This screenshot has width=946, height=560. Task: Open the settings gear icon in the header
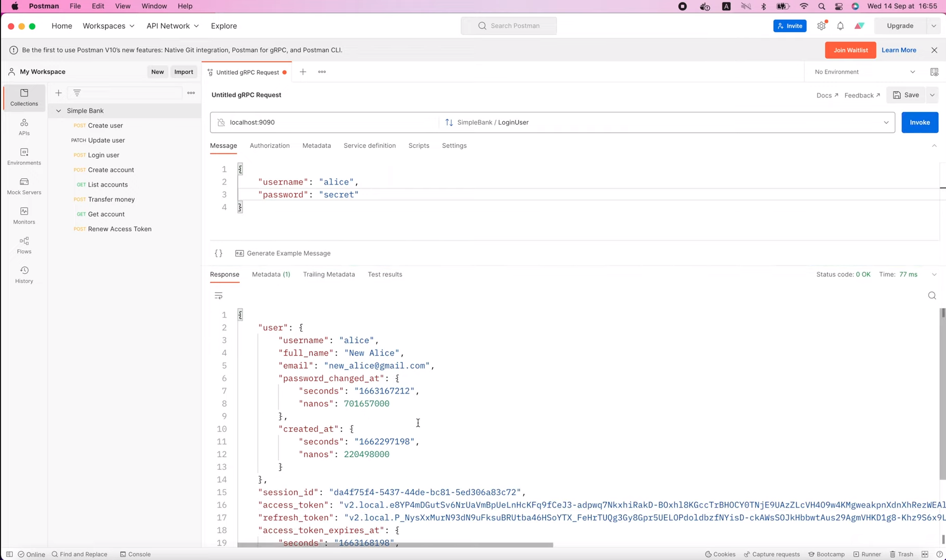(822, 26)
